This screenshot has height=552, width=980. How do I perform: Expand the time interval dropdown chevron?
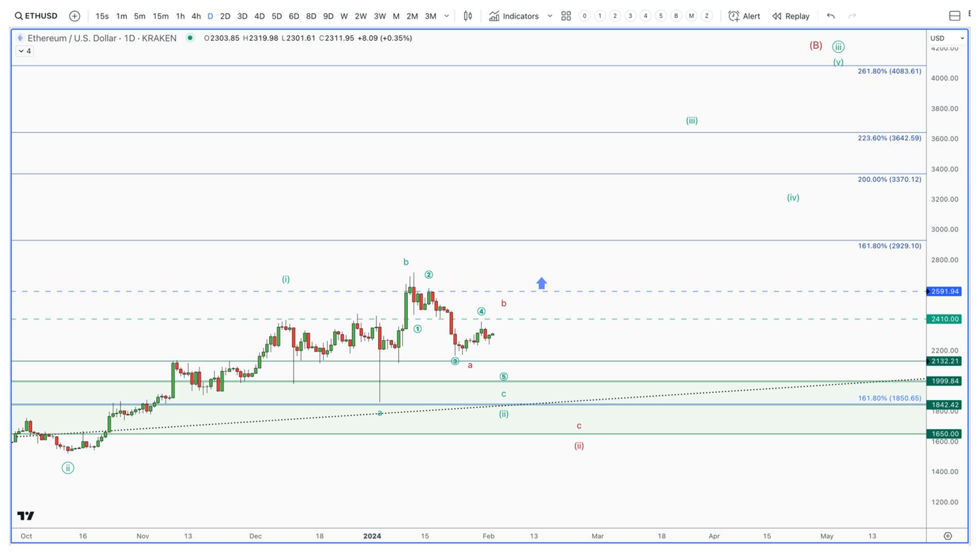click(446, 16)
